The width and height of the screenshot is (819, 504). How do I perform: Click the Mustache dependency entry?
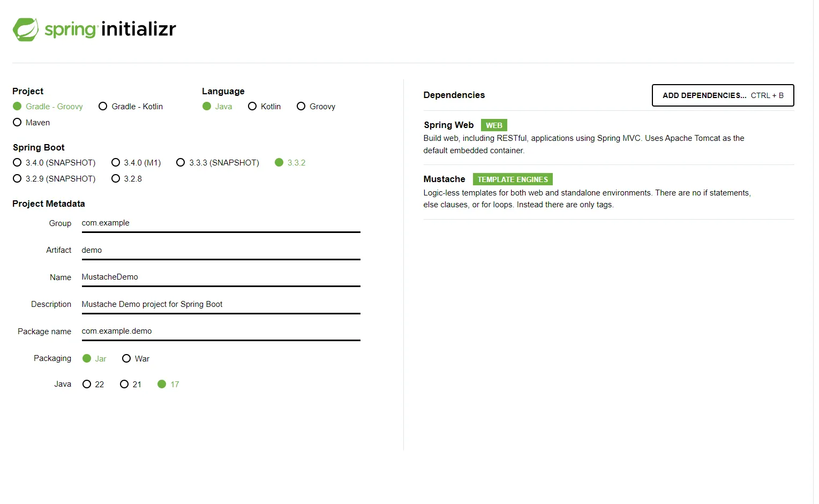[445, 179]
